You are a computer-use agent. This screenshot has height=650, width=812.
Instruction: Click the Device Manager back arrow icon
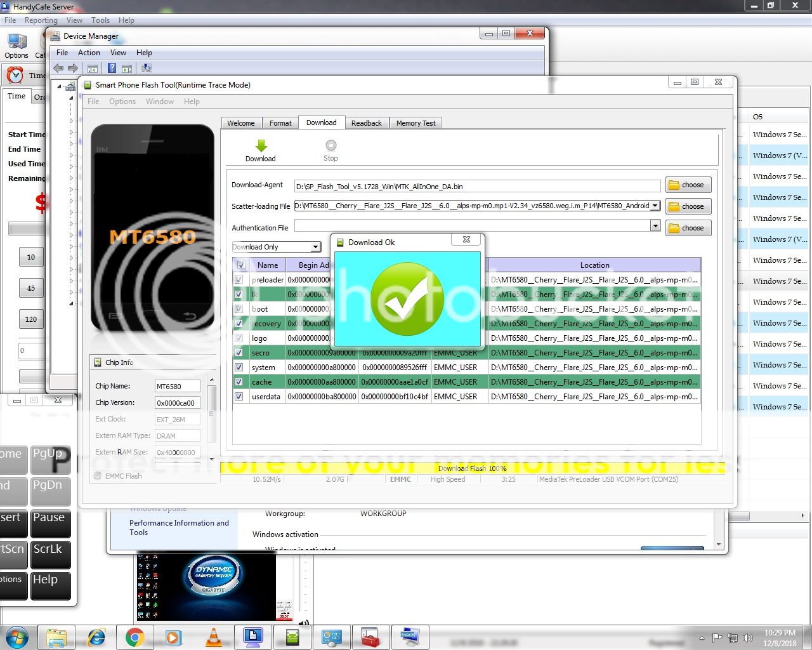click(58, 69)
